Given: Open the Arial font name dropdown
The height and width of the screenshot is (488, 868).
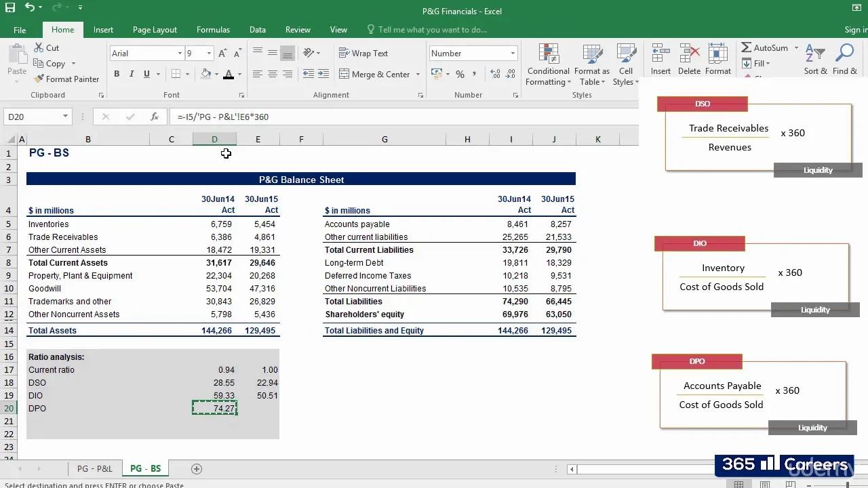Looking at the screenshot, I should 180,54.
